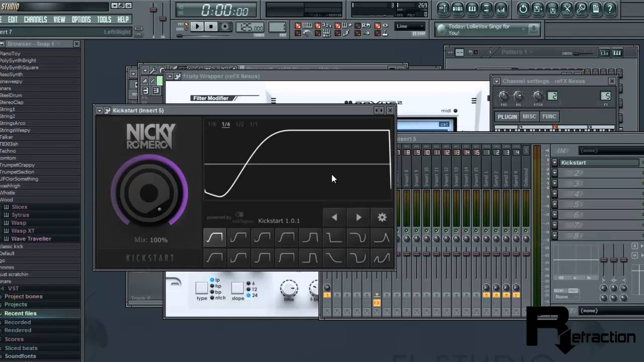Image resolution: width=644 pixels, height=362 pixels.
Task: Switch to MISC tab in Channel settings
Action: coord(529,117)
